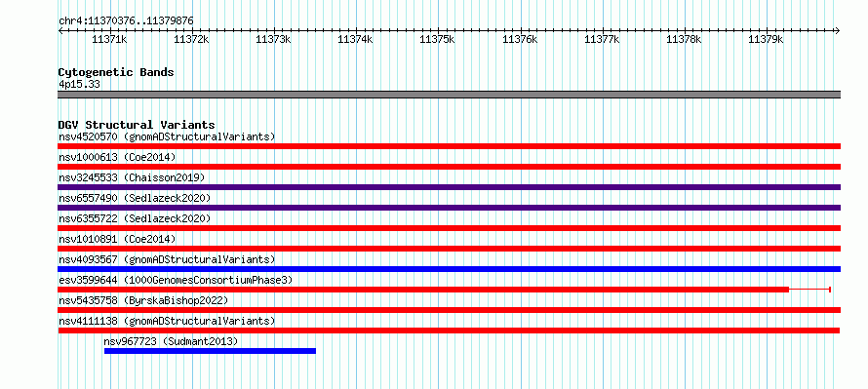Viewport: 868px width, 389px height.
Task: Click the nsv4111138 red variant bar
Action: click(449, 331)
